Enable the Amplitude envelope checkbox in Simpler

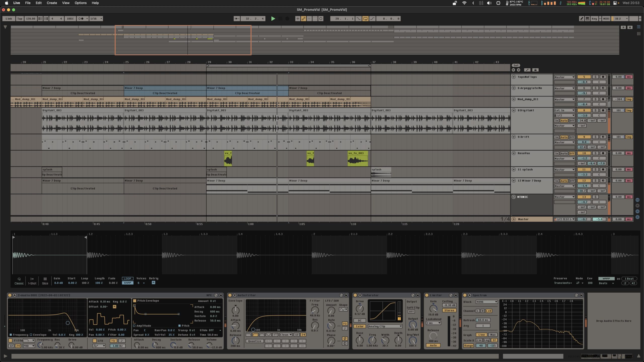pos(134,326)
